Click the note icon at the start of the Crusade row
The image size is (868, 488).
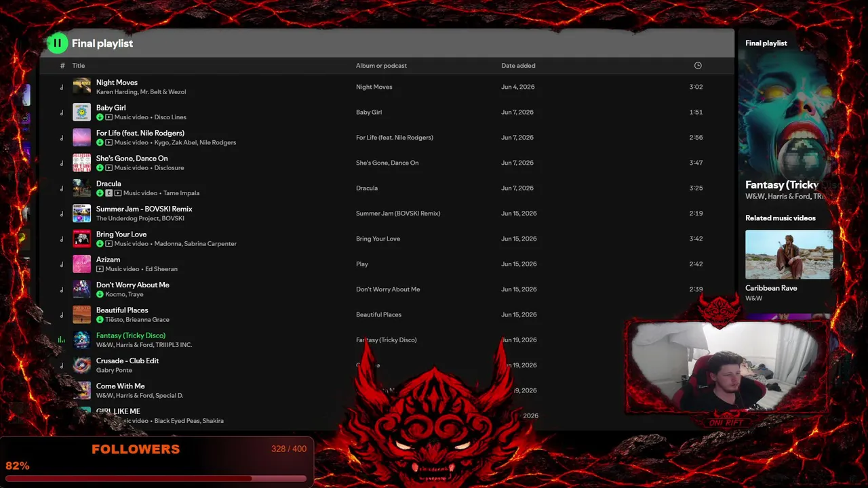(62, 365)
